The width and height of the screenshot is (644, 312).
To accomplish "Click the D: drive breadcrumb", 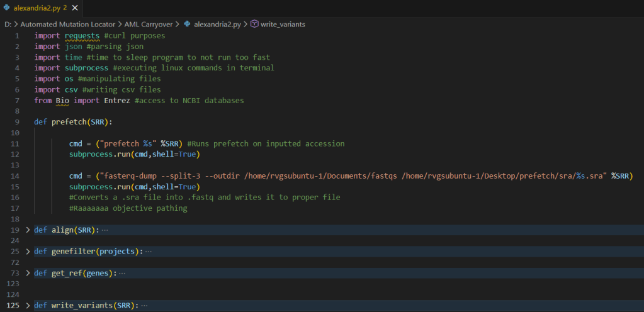I will [x=8, y=24].
